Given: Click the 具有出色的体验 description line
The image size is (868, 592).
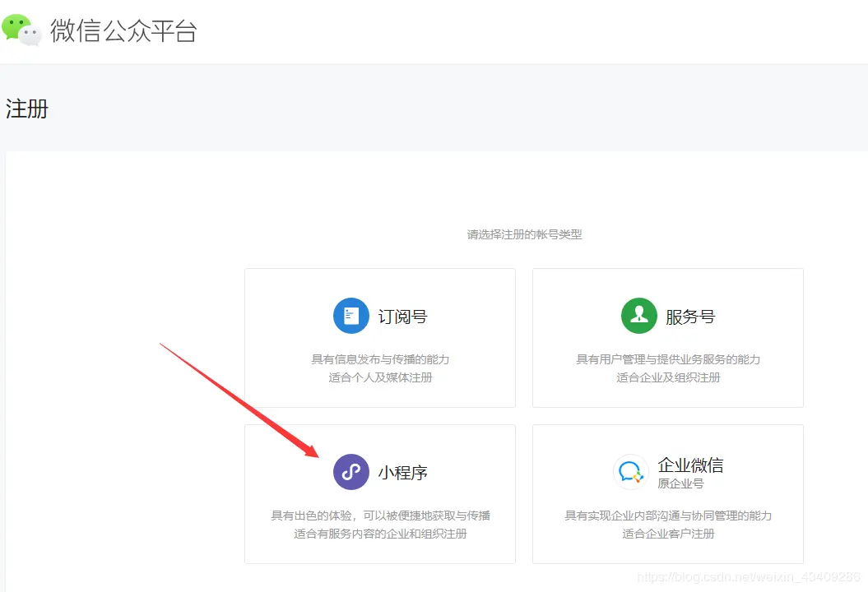Looking at the screenshot, I should click(379, 516).
